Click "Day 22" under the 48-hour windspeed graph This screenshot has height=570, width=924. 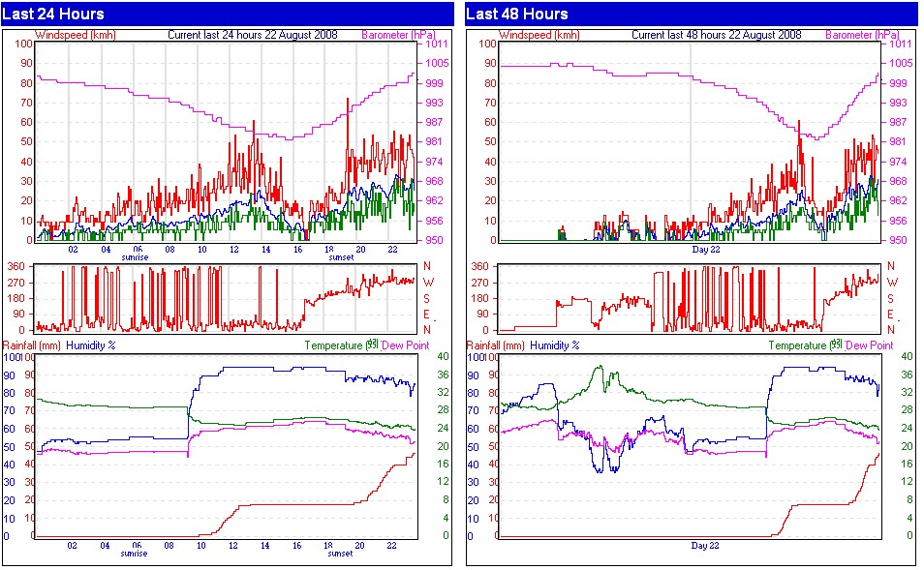point(706,250)
